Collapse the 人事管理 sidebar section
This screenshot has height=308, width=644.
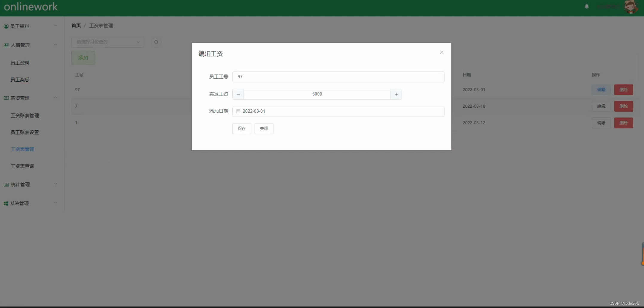55,45
